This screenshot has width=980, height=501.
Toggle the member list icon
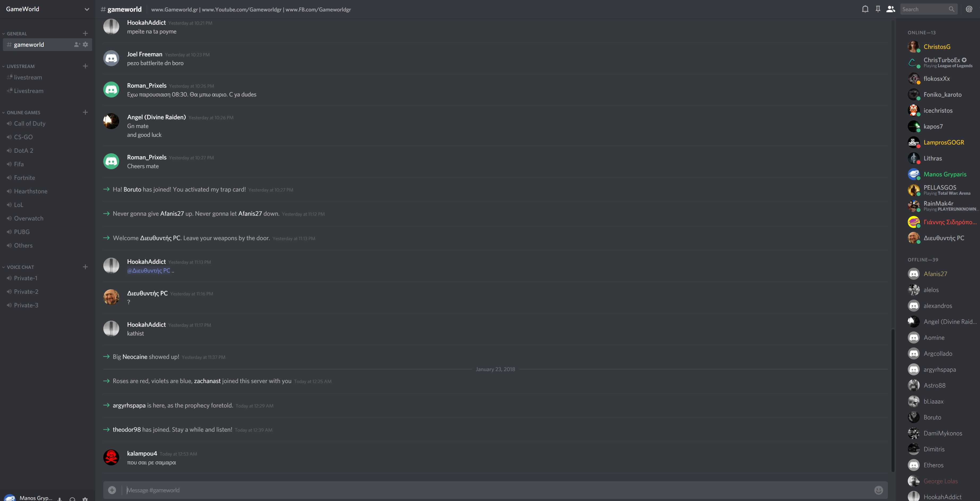[891, 9]
